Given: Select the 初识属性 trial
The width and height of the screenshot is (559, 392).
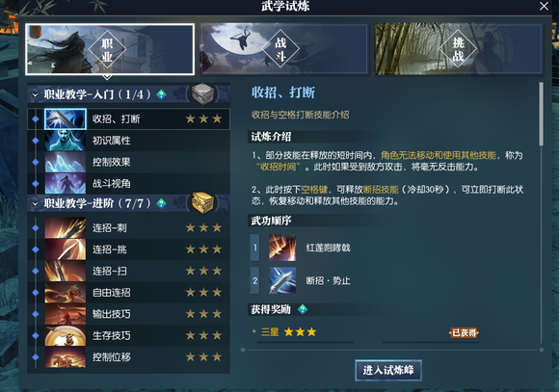Looking at the screenshot, I should pos(129,141).
